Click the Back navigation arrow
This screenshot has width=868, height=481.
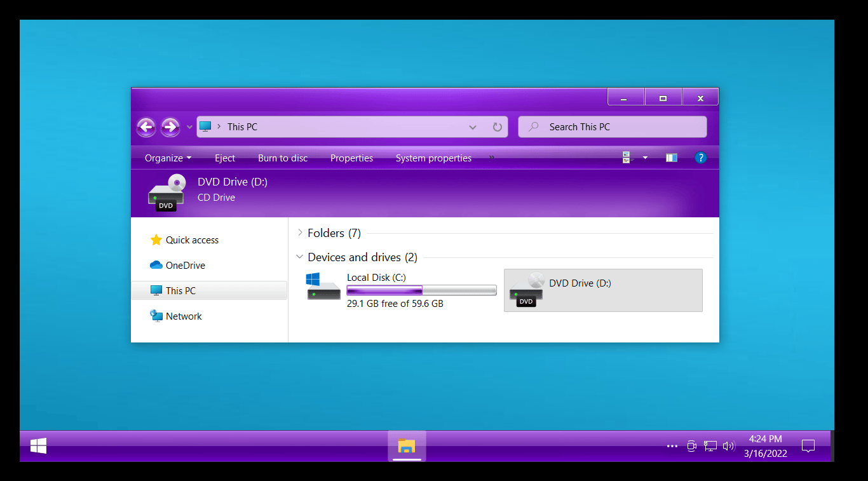(x=146, y=127)
